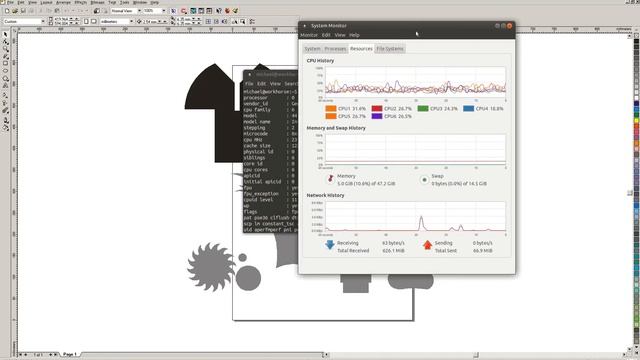Click the page width spinner arrows

coord(74,19)
